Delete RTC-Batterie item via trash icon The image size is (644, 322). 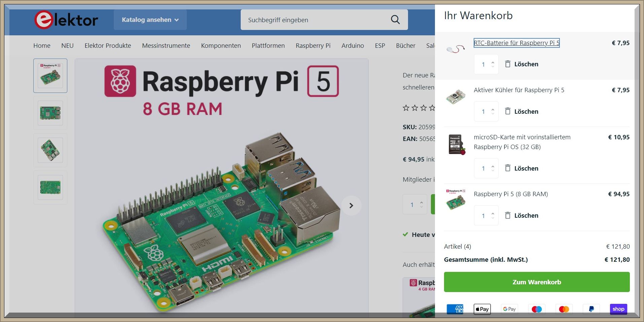point(508,64)
